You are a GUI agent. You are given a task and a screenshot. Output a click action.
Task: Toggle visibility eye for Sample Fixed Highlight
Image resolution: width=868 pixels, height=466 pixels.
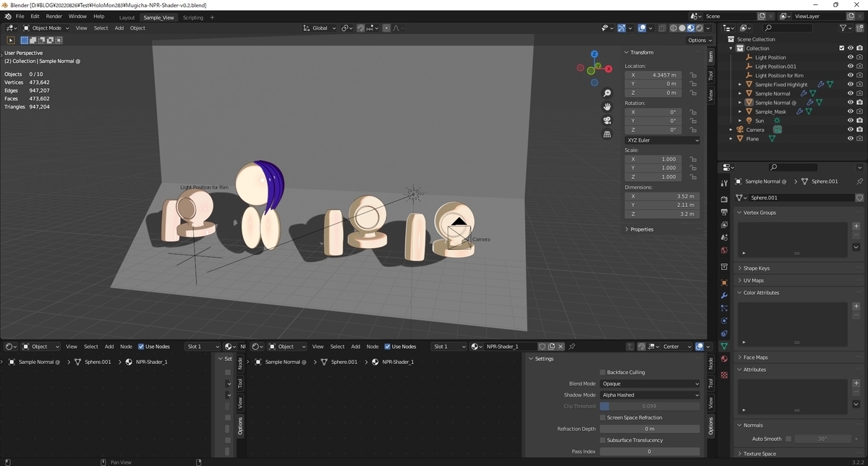[851, 85]
